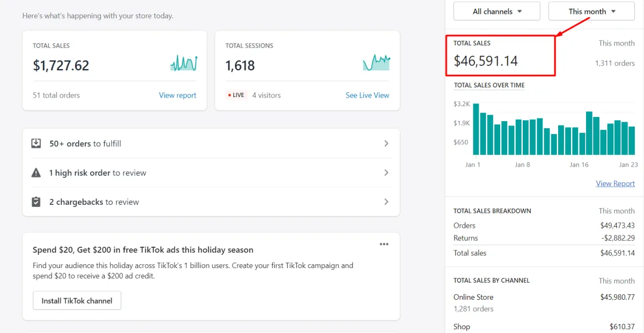Image resolution: width=644 pixels, height=333 pixels.
Task: Click the Online Store channel entry
Action: 473,297
